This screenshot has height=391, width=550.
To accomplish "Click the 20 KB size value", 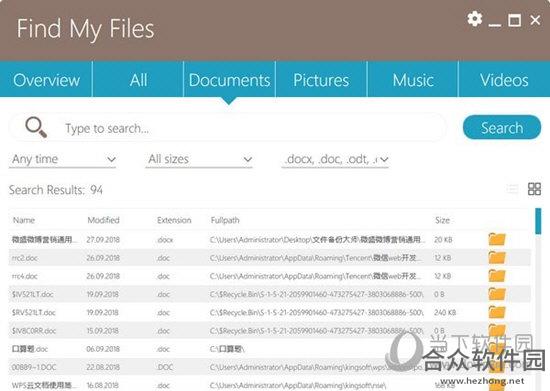I will [x=443, y=240].
